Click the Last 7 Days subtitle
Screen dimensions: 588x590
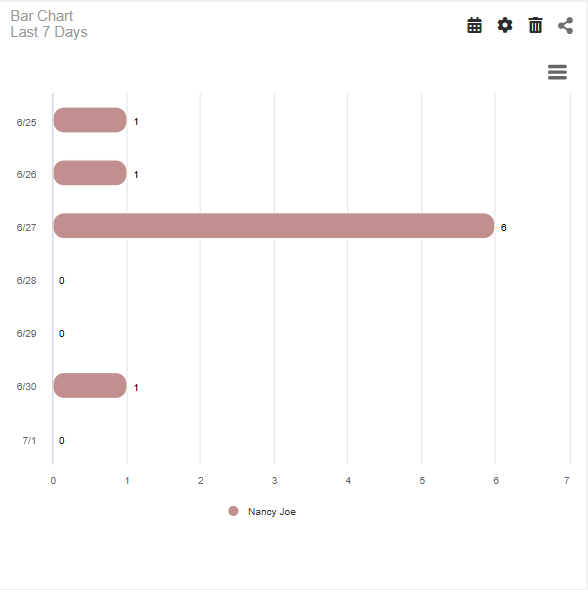click(49, 32)
